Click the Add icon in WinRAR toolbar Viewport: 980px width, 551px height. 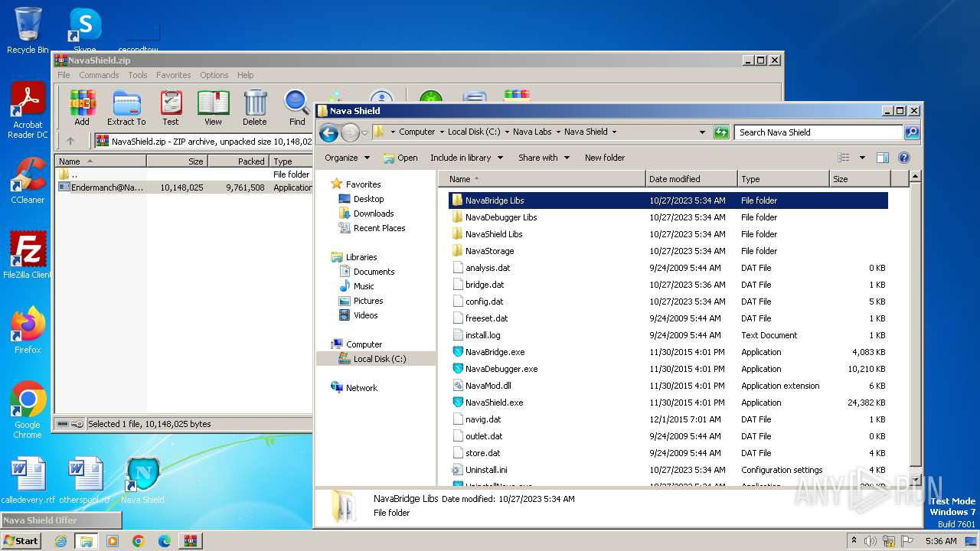pos(82,108)
